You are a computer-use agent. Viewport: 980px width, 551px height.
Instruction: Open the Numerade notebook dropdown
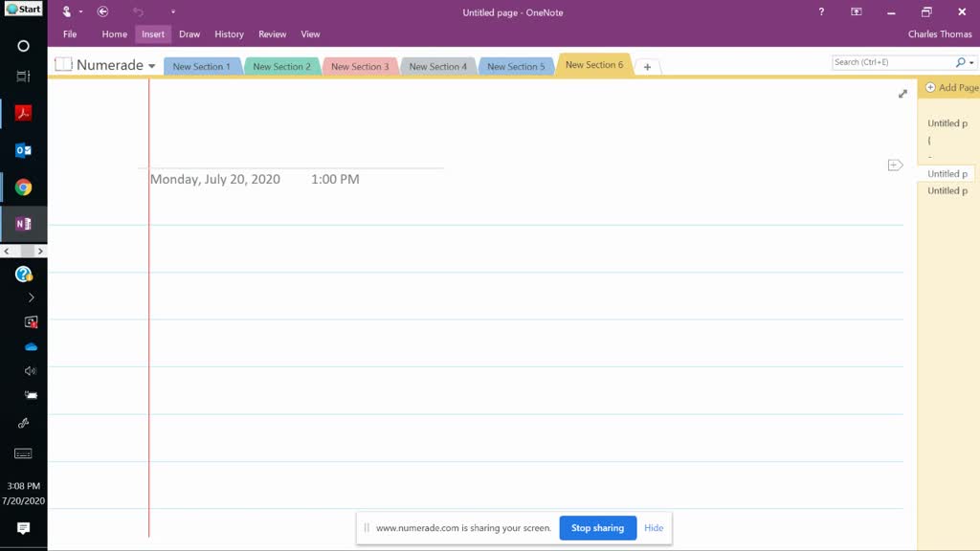[151, 66]
